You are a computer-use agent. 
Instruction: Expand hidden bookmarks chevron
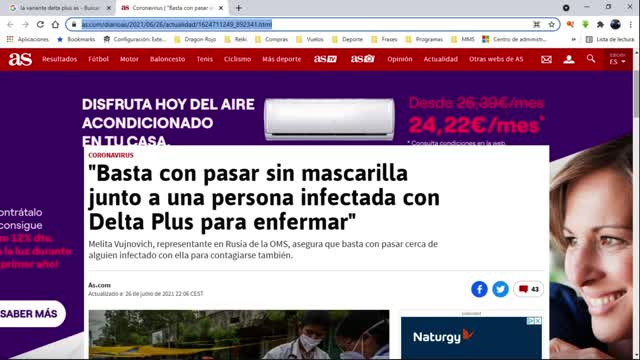573,39
